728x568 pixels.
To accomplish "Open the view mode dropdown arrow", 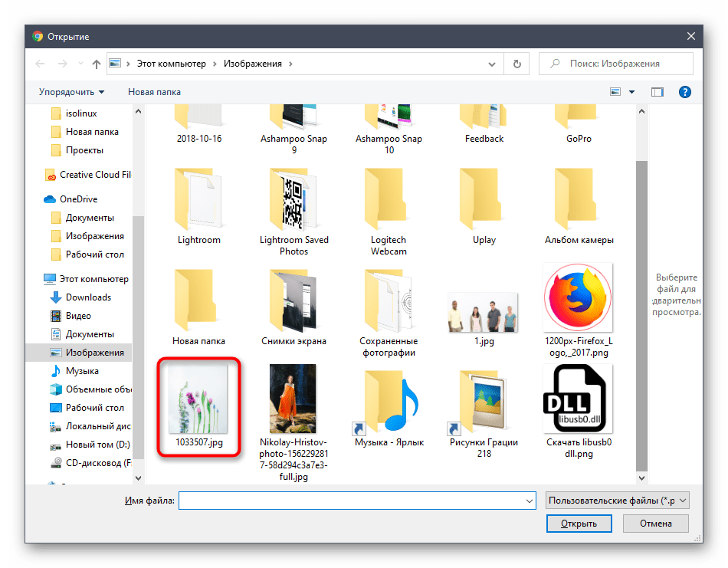I will point(632,92).
